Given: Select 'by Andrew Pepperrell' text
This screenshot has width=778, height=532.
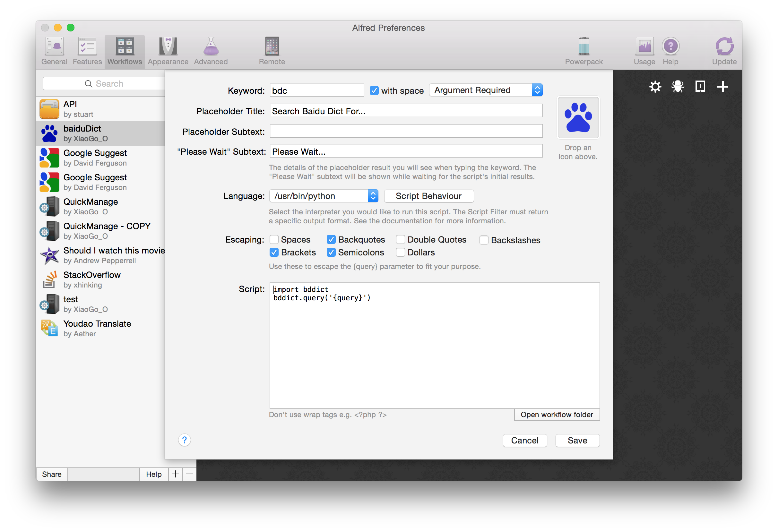Looking at the screenshot, I should 100,261.
